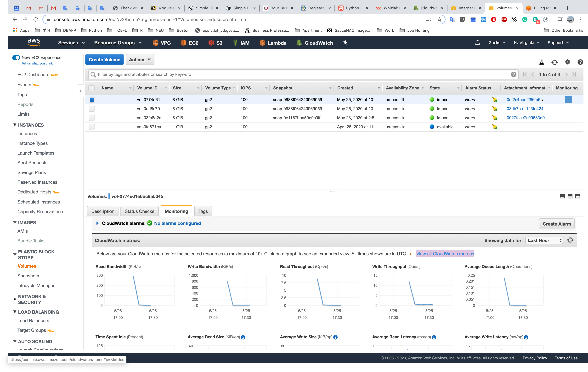Image resolution: width=588 pixels, height=372 pixels.
Task: Check the vol-0ad8c70 row checkbox
Action: (x=92, y=109)
